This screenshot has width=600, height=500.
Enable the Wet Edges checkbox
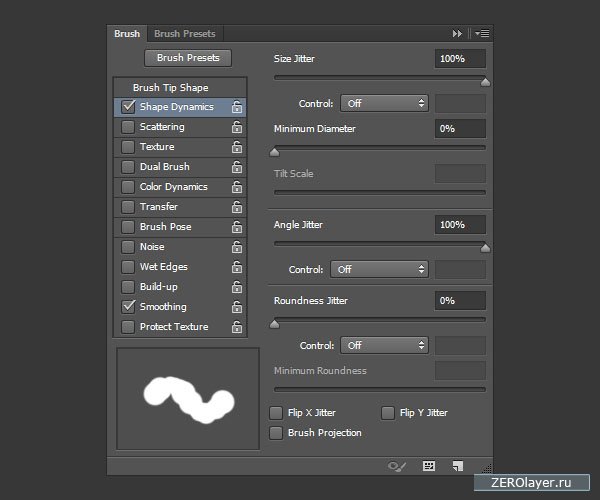pos(128,267)
